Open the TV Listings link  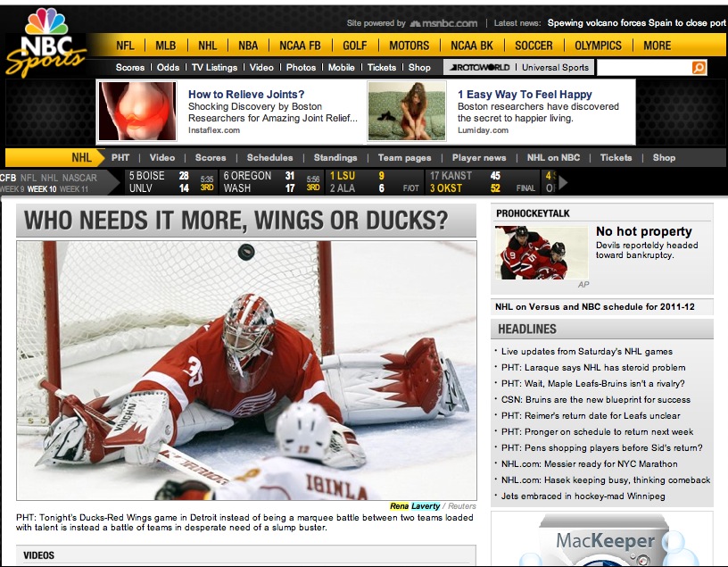pos(214,68)
